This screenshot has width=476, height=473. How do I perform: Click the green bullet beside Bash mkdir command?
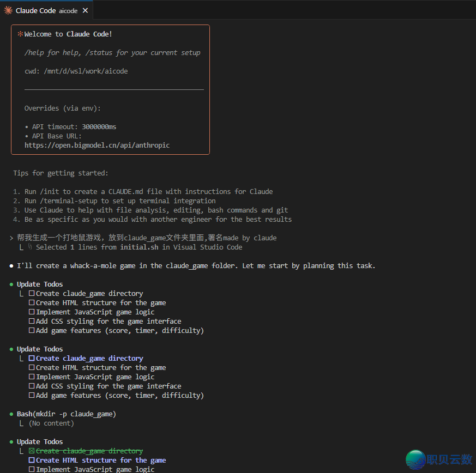click(x=11, y=414)
